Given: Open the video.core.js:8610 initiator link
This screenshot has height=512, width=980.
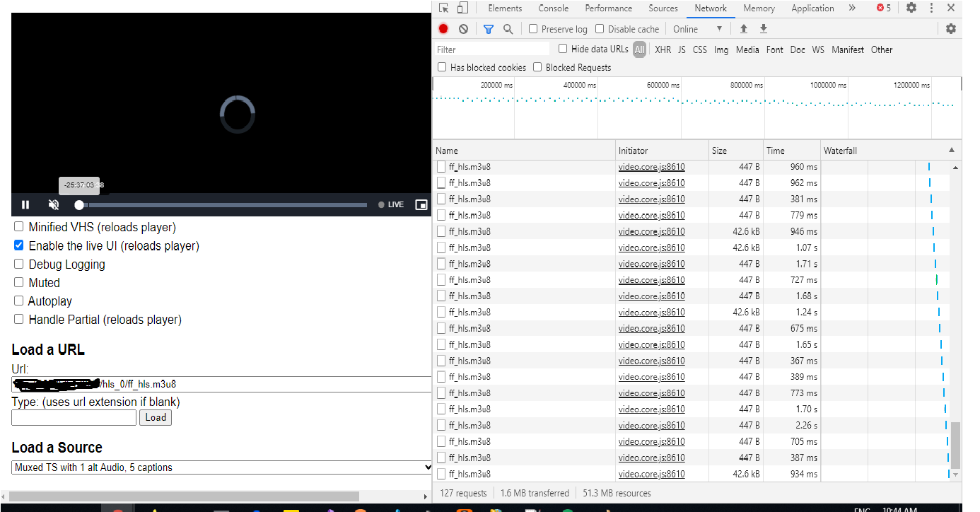Looking at the screenshot, I should coord(651,166).
